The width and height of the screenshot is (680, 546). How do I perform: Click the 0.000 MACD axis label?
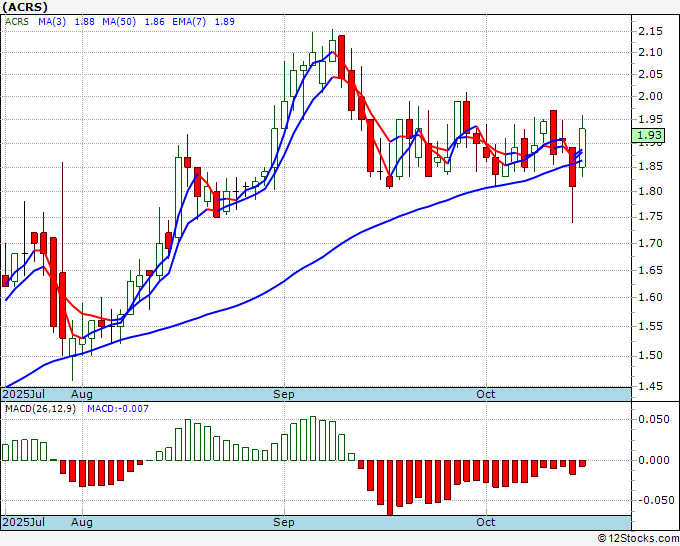coord(654,460)
